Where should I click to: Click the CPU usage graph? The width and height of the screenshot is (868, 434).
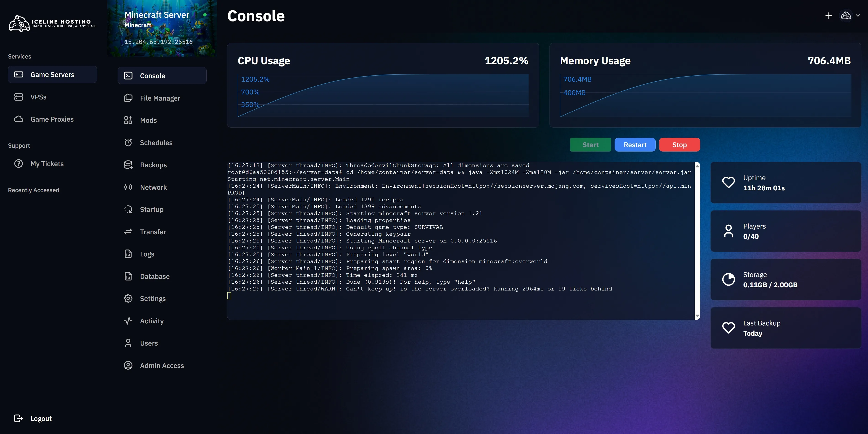(x=383, y=96)
